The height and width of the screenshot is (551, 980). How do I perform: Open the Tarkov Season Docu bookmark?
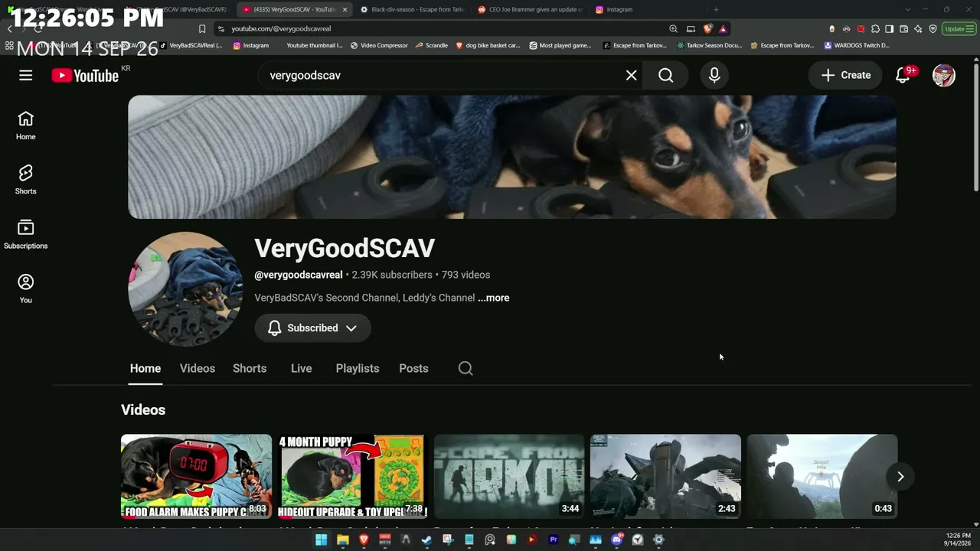(709, 45)
